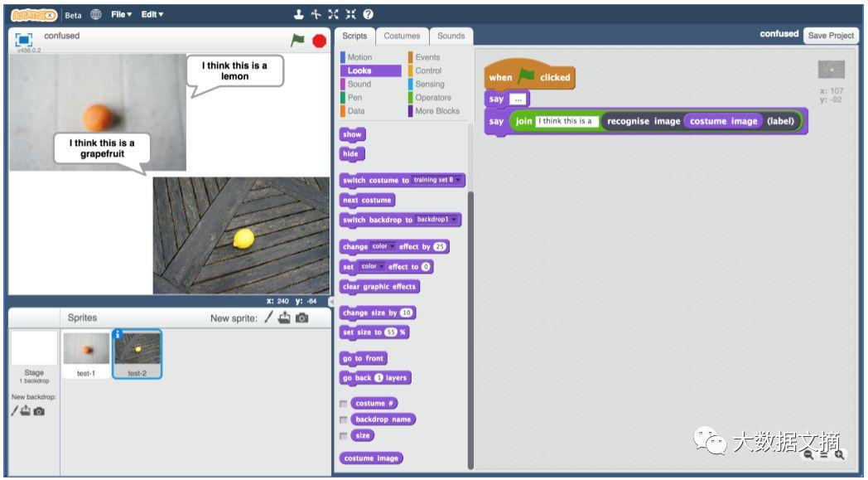The height and width of the screenshot is (480, 868).
Task: Open the Edit menu
Action: [x=152, y=14]
